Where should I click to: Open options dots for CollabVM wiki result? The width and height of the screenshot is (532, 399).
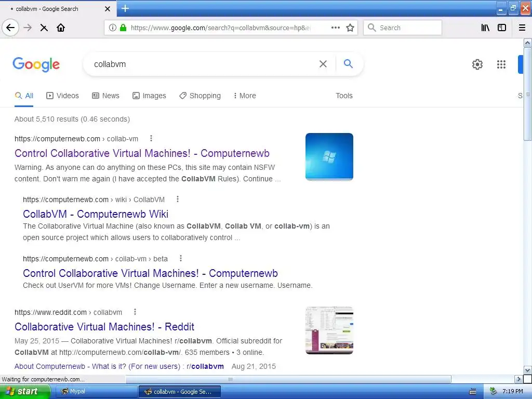coord(178,199)
